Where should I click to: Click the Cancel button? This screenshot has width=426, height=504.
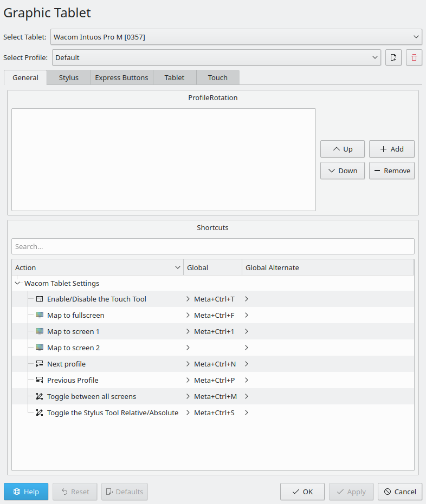(x=400, y=492)
